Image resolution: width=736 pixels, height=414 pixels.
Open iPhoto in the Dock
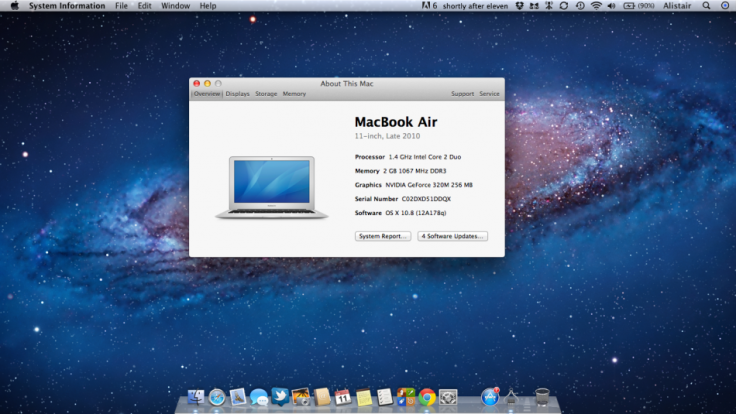tap(301, 397)
